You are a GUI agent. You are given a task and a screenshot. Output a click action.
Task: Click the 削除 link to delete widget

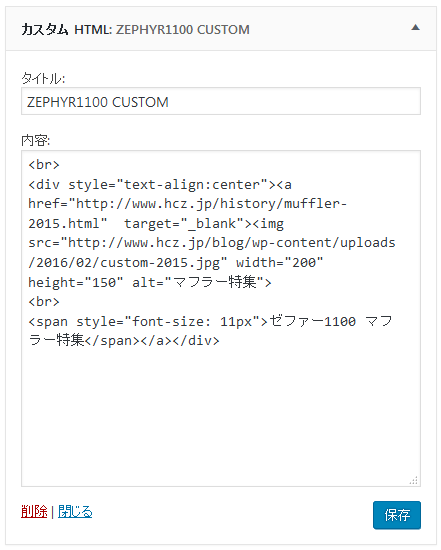[34, 512]
